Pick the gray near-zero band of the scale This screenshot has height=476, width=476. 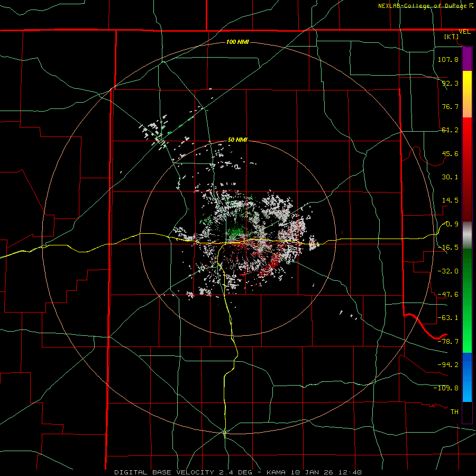[467, 235]
